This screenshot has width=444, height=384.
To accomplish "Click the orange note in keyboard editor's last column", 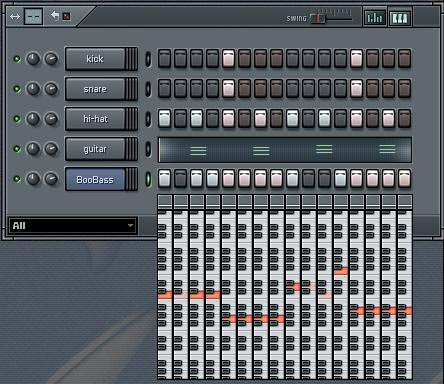I will [405, 311].
